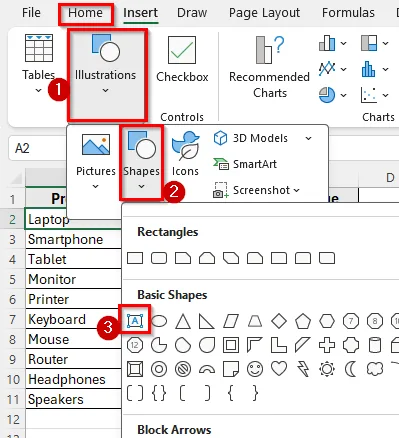The image size is (399, 438).
Task: Select the Partial Circle pie shape
Action: (x=159, y=345)
